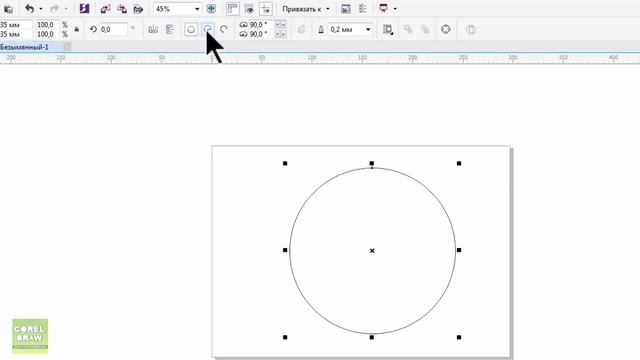Viewport: 640px width, 360px height.
Task: Click the top-left selection handle of the circle
Action: coord(285,163)
